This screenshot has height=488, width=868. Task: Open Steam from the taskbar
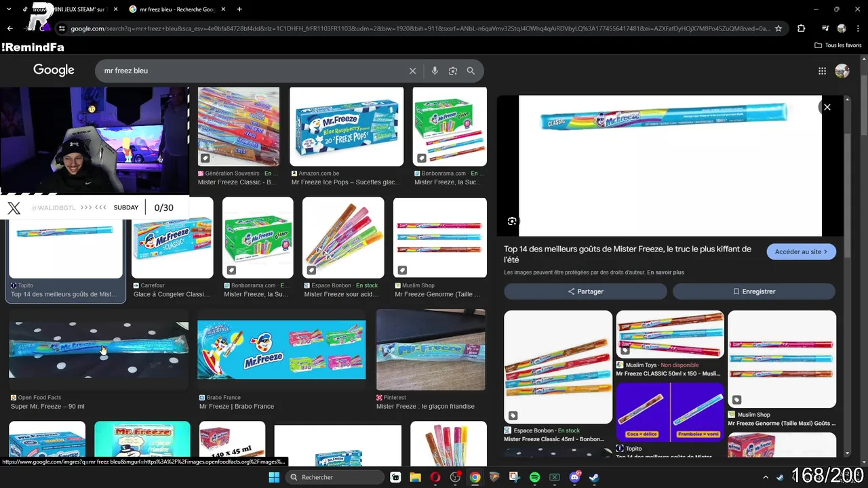[x=594, y=477]
